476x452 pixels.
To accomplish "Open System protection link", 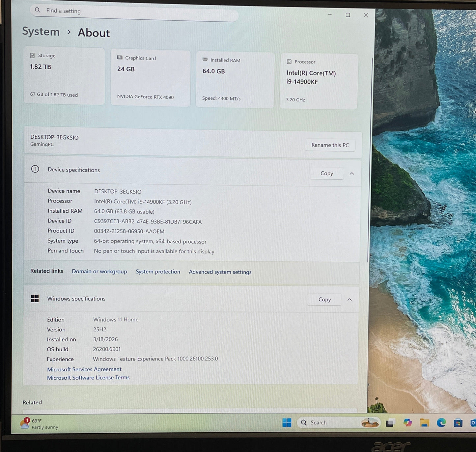I will pyautogui.click(x=158, y=272).
